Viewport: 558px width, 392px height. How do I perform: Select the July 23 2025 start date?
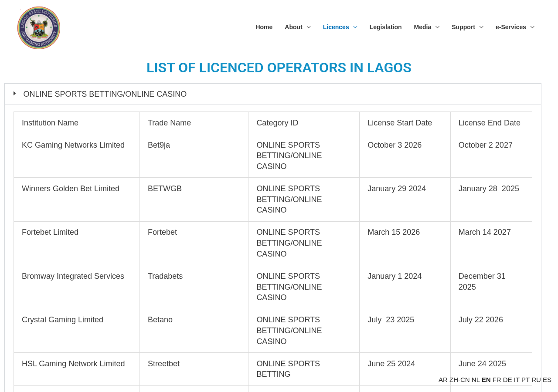pyautogui.click(x=405, y=331)
